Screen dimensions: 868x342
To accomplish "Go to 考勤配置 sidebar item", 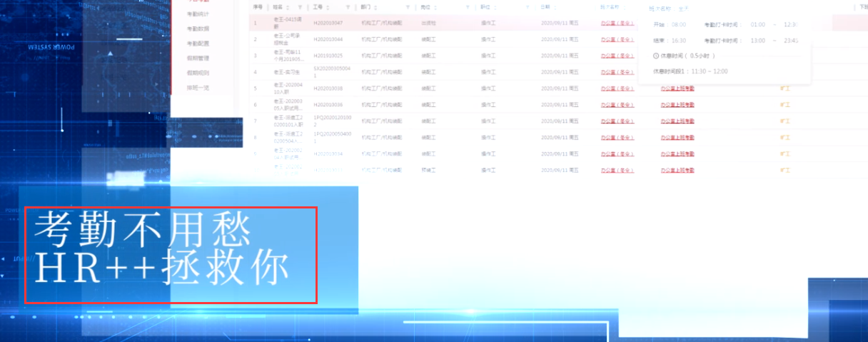I will (x=198, y=44).
